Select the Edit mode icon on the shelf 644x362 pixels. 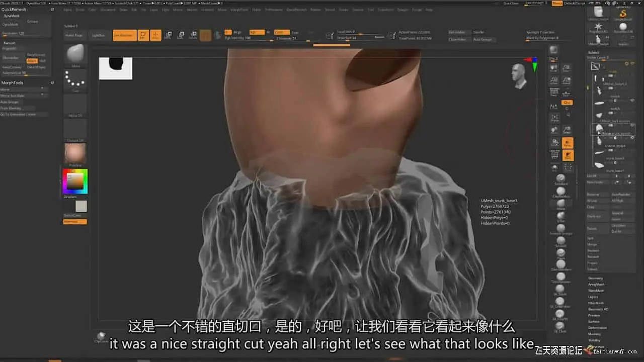click(143, 35)
